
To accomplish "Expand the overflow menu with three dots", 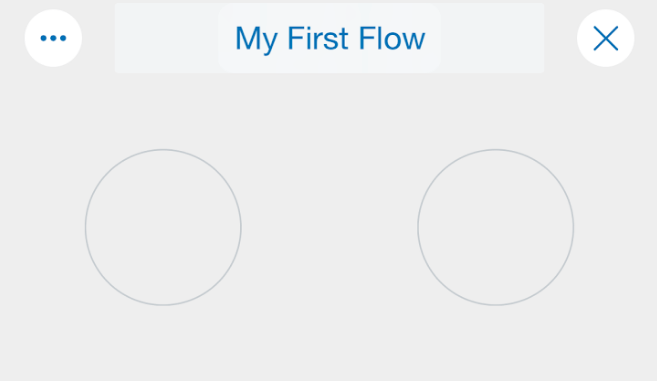I will click(53, 38).
